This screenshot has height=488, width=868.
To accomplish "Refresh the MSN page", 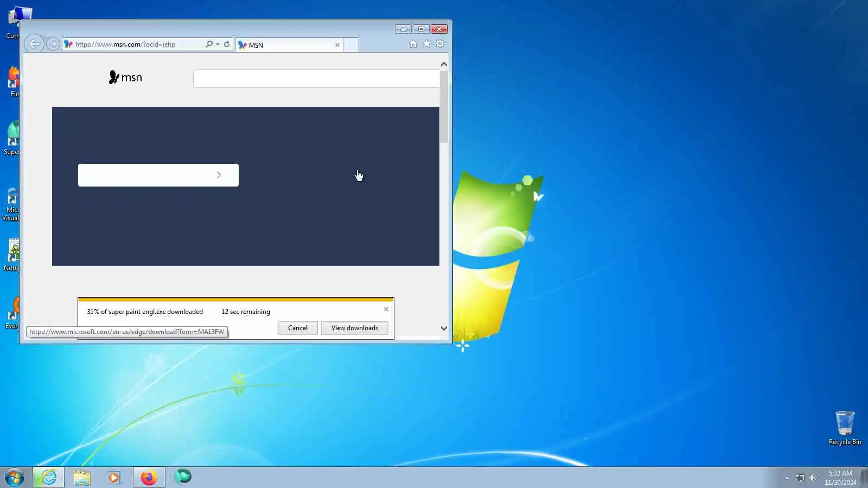I will (227, 44).
